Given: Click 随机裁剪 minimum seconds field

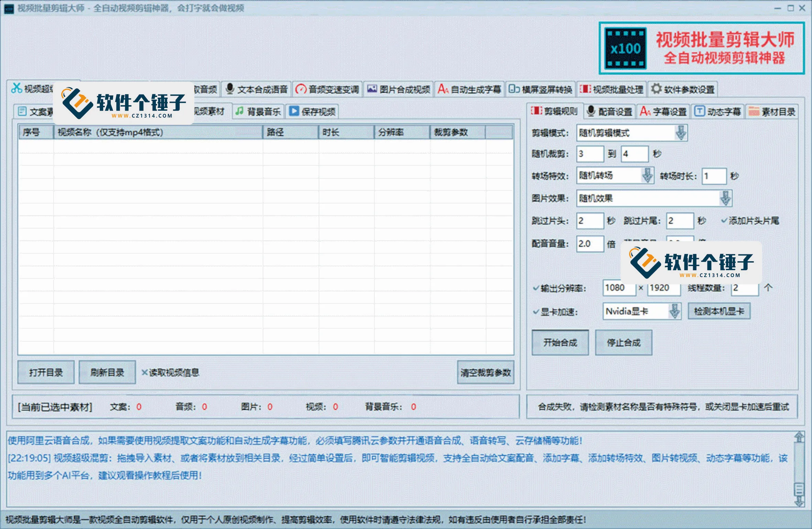Looking at the screenshot, I should point(590,154).
